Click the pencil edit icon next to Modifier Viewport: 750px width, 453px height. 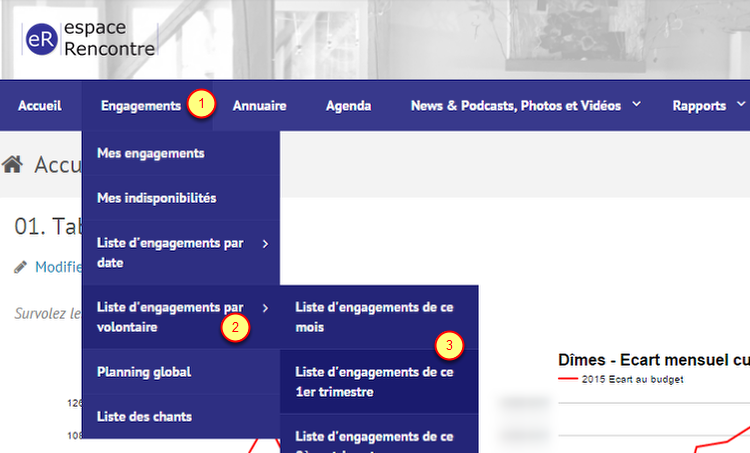[x=21, y=267]
